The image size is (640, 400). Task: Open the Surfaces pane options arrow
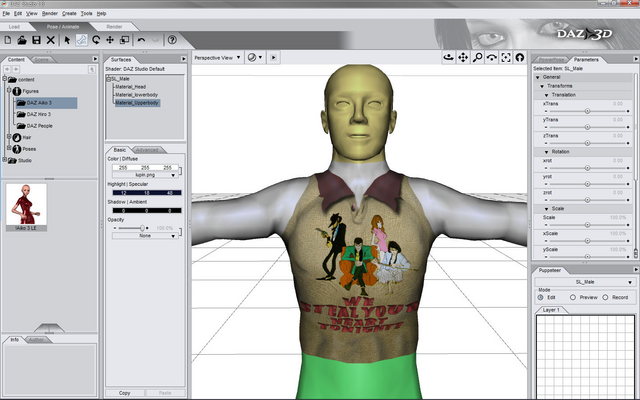183,59
